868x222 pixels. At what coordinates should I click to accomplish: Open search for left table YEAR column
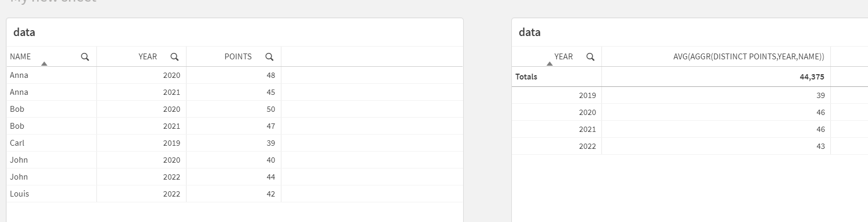(x=174, y=57)
